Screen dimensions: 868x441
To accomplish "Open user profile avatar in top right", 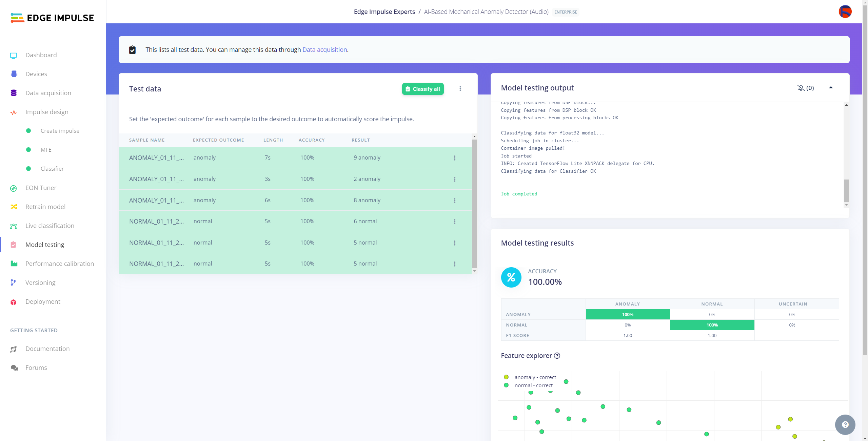I will click(845, 12).
